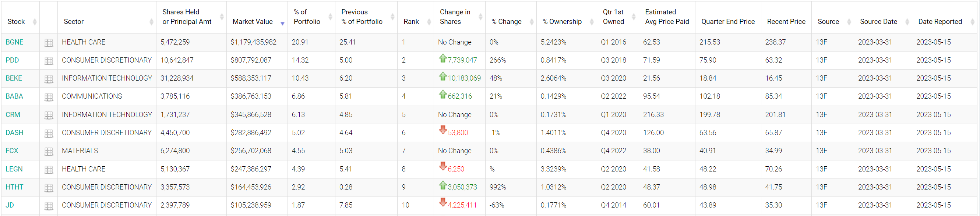Sort by the % Change column
The height and width of the screenshot is (216, 980).
tap(506, 22)
